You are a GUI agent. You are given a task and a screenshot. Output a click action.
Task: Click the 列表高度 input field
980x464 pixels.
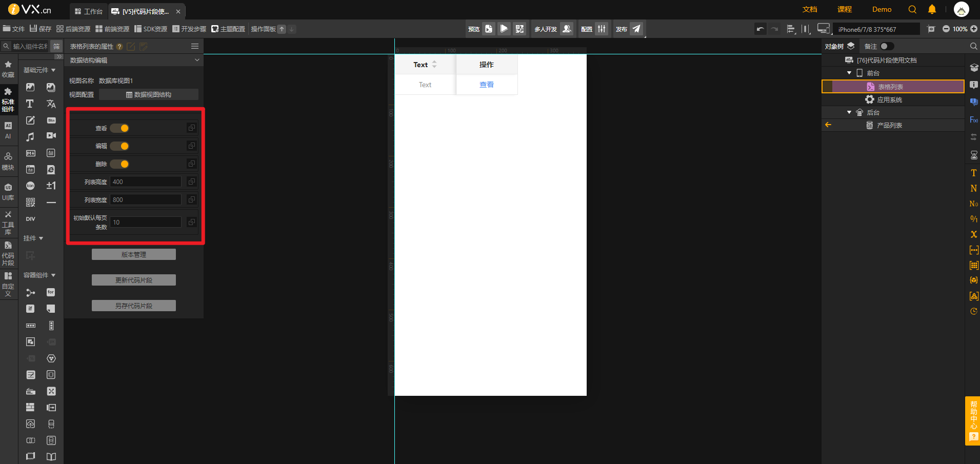146,182
